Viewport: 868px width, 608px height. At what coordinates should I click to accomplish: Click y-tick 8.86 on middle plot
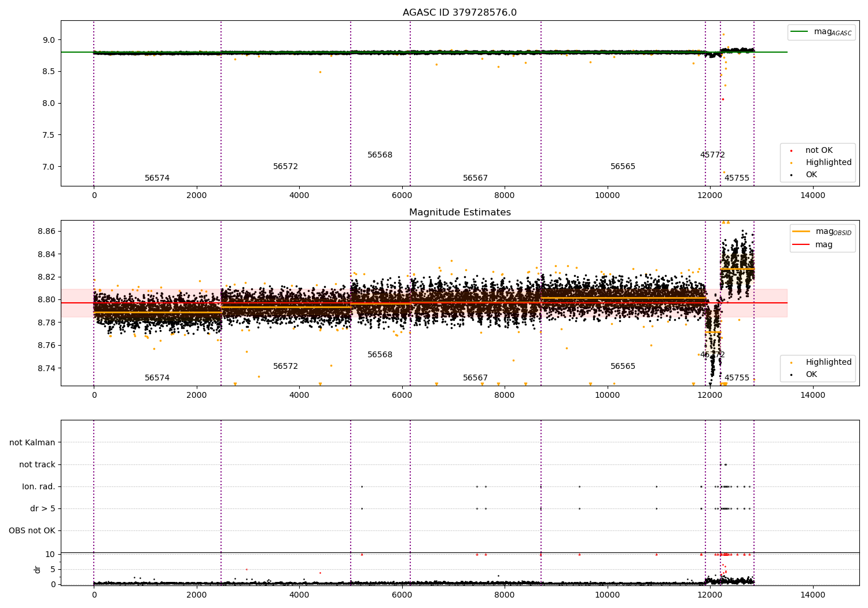tap(46, 231)
